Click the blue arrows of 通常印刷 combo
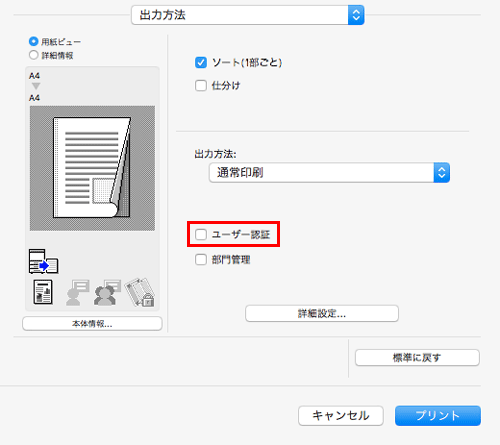Viewport: 500px width, 445px height. 442,173
